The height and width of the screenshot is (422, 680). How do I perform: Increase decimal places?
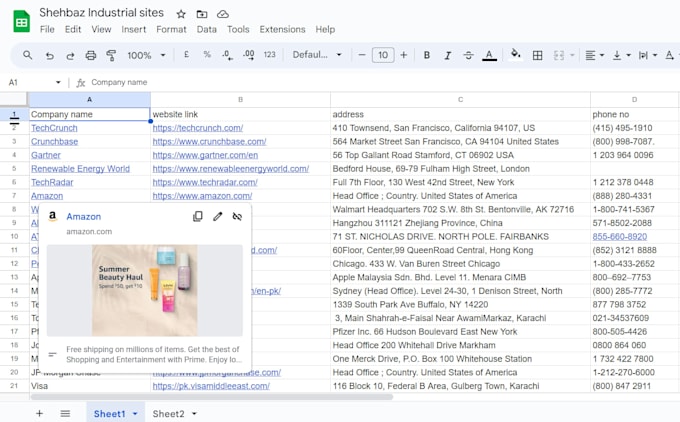248,55
